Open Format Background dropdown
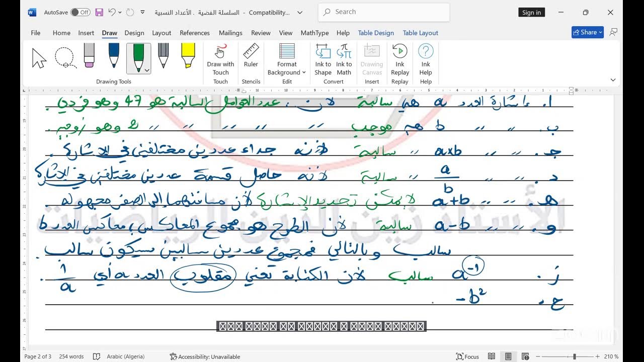 (287, 59)
